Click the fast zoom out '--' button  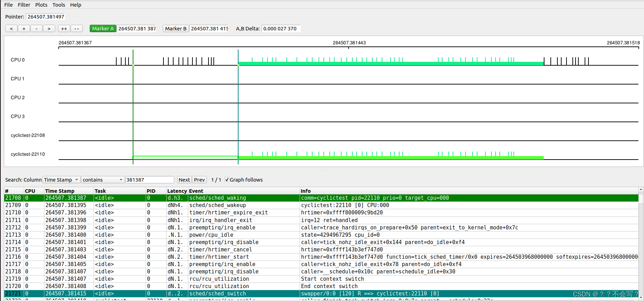76,29
